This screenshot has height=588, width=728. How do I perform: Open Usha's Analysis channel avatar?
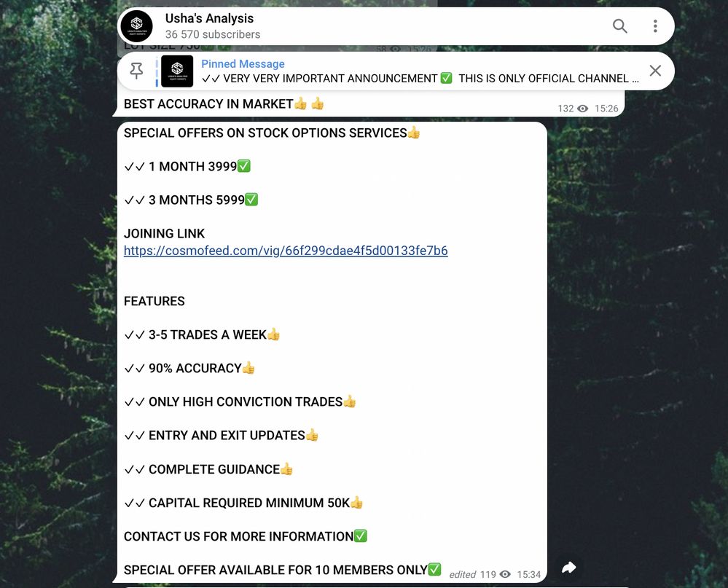[x=136, y=26]
